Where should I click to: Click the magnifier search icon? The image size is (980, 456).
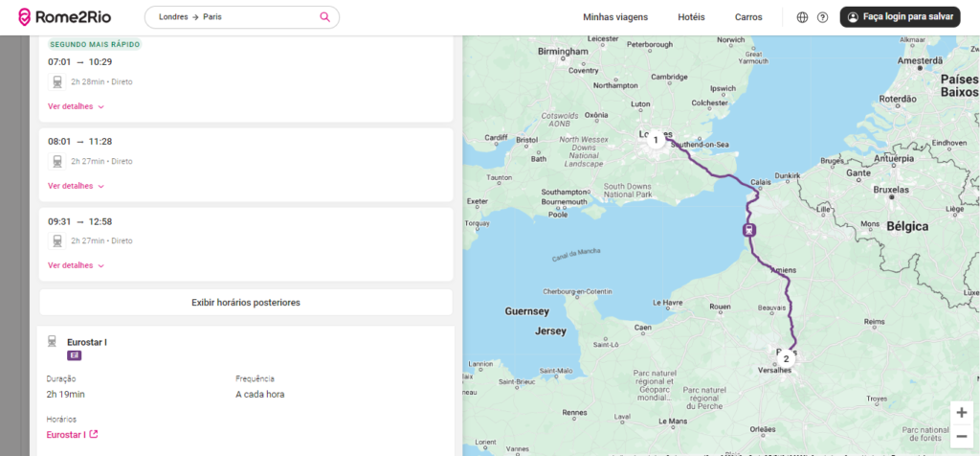(x=325, y=16)
